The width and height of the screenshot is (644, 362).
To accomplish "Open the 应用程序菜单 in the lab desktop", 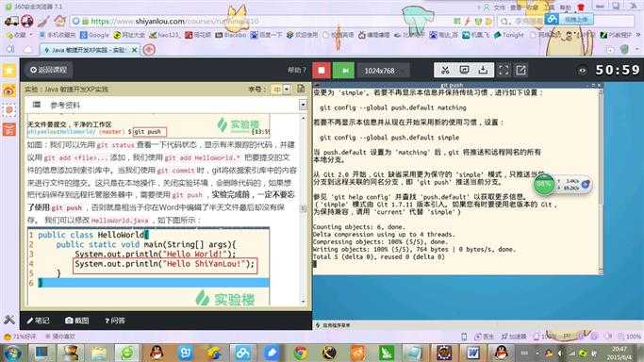I will (x=333, y=325).
